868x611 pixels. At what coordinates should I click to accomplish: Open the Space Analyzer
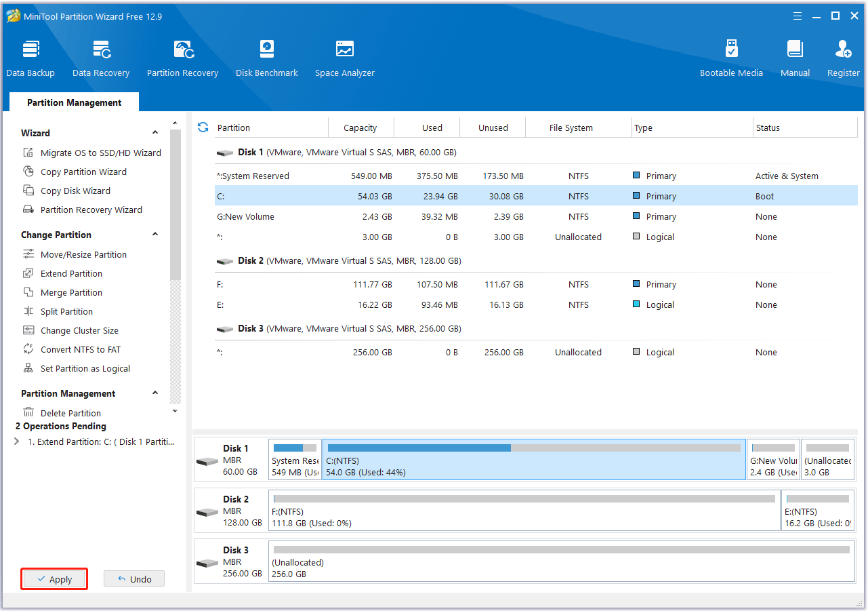tap(345, 59)
